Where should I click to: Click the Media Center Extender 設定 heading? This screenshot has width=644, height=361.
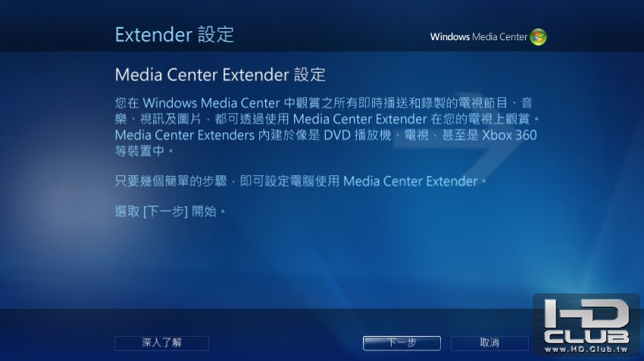tap(220, 75)
